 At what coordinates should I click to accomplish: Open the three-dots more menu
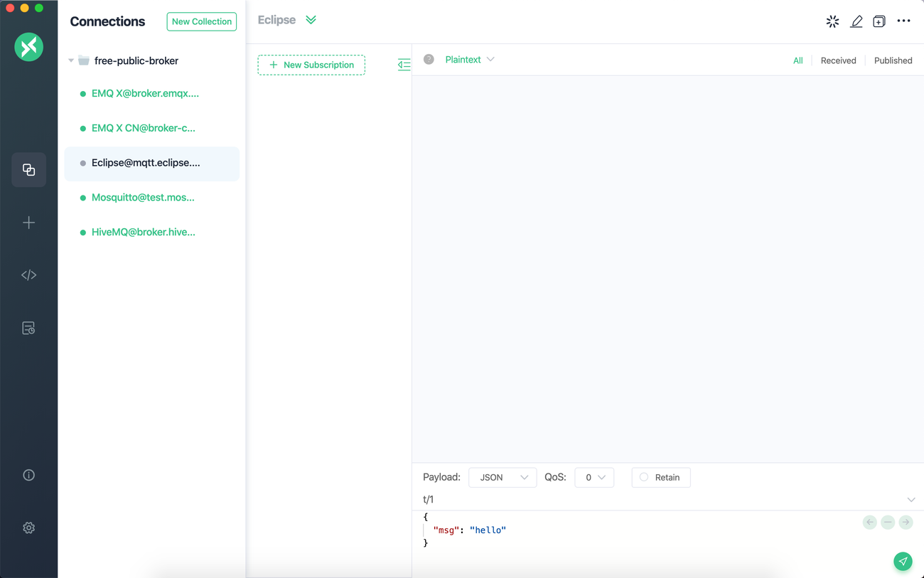pyautogui.click(x=903, y=21)
